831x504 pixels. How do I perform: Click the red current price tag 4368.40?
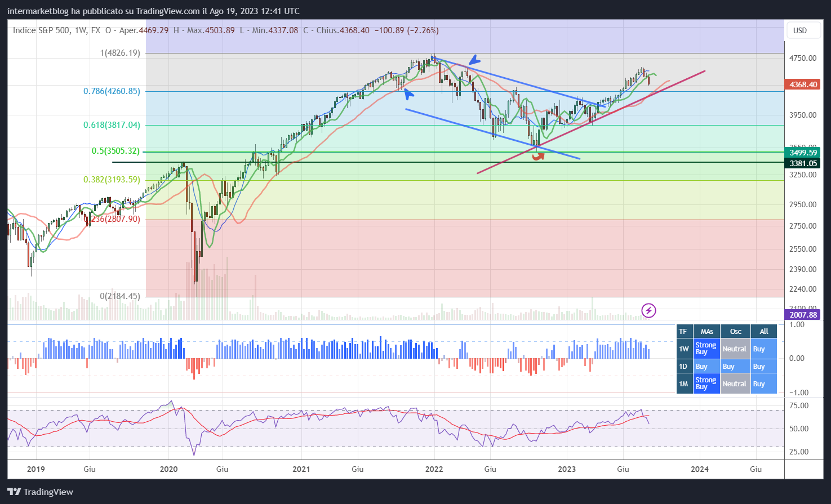[803, 84]
